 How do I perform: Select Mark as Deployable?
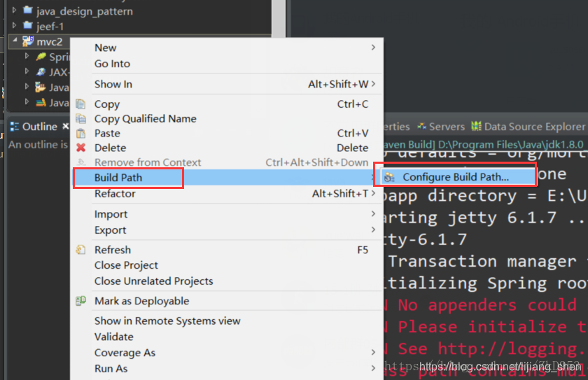[227, 300]
